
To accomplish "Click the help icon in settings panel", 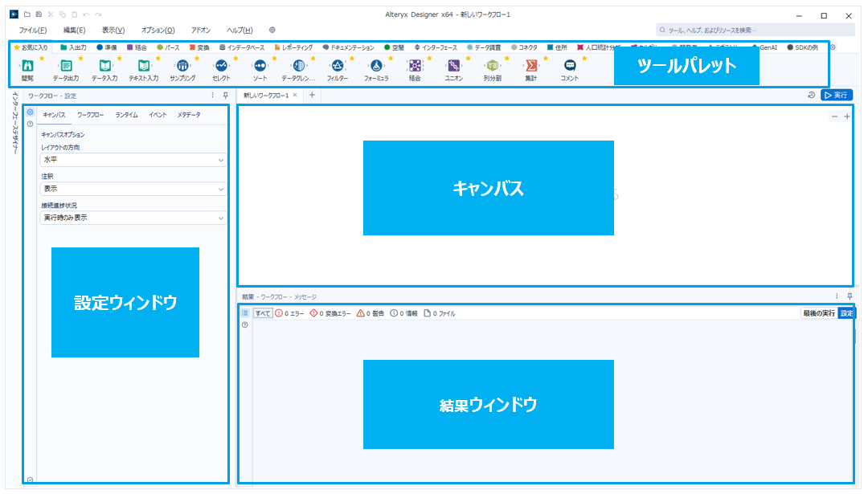I will tap(31, 124).
